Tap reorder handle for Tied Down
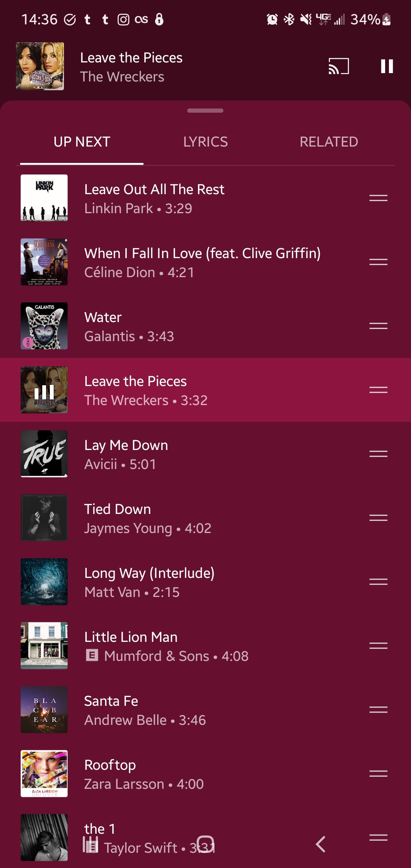The image size is (411, 868). (x=378, y=518)
